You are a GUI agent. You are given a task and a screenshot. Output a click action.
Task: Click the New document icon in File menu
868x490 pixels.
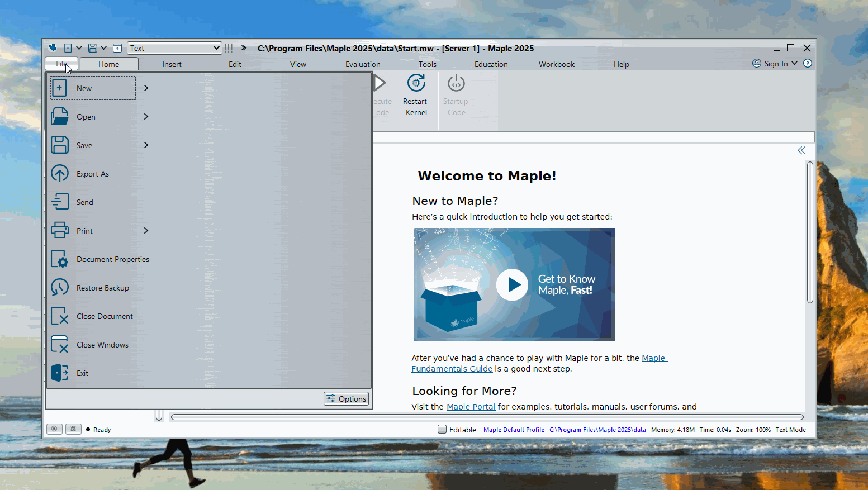click(x=59, y=88)
